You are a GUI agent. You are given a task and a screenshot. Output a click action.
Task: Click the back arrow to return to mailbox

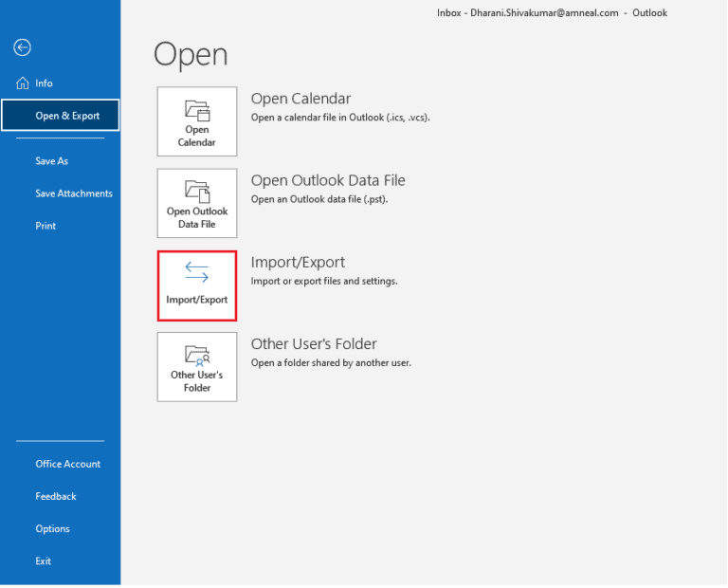click(x=22, y=47)
